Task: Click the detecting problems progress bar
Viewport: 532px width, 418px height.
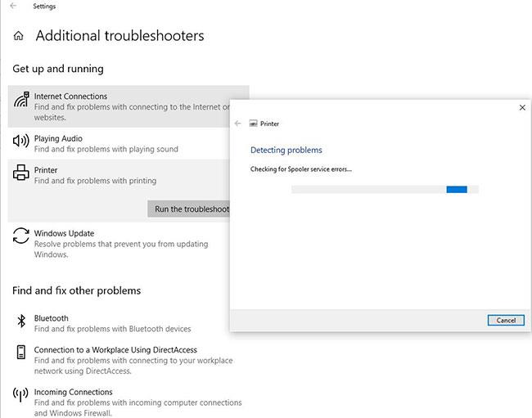Action: click(x=385, y=190)
